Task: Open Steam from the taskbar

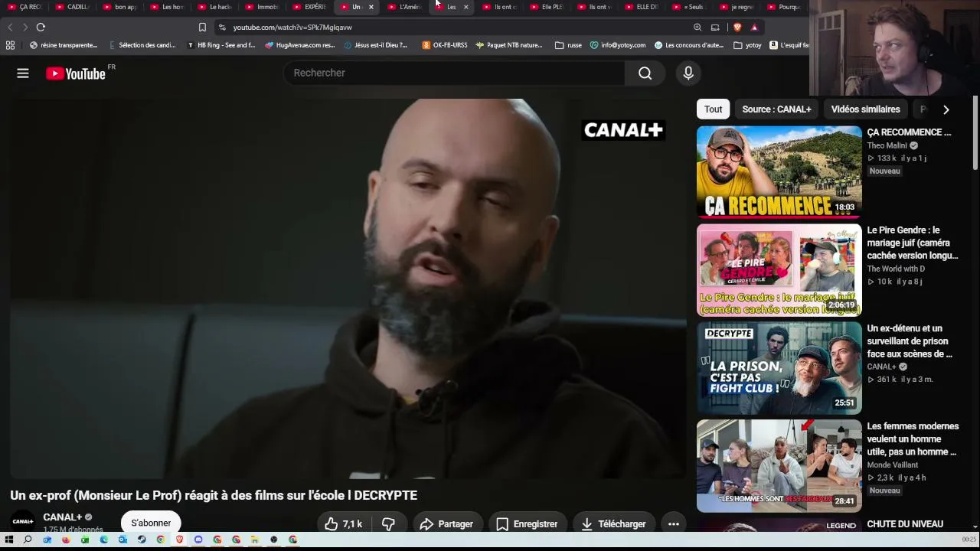Action: tap(142, 540)
